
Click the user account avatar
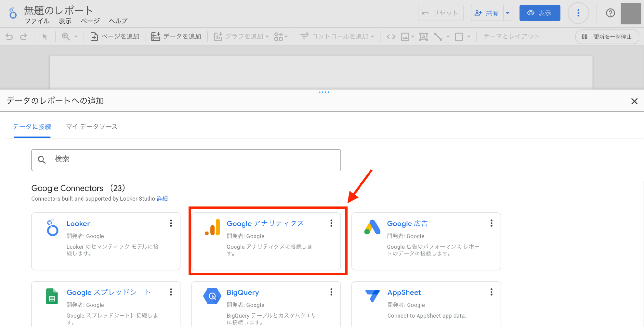(631, 14)
